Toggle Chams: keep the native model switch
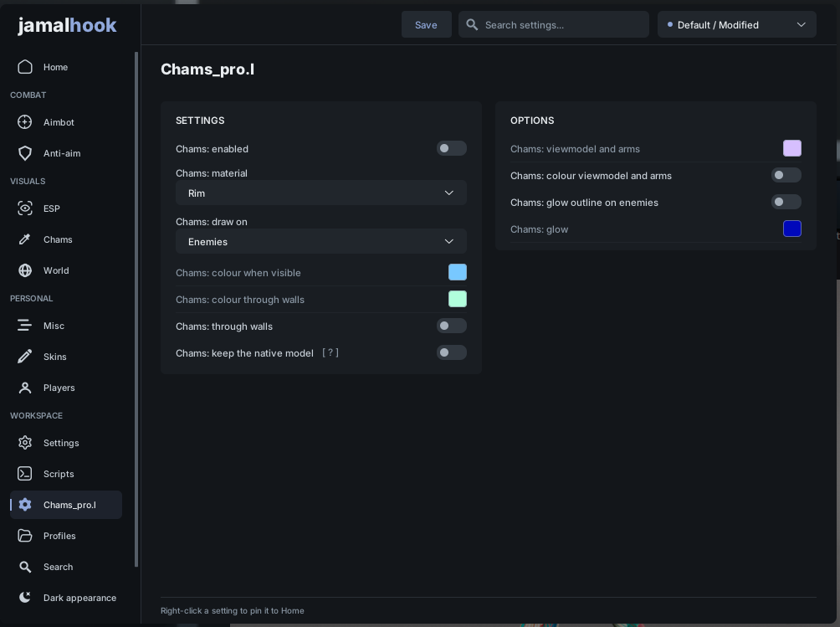 [452, 352]
